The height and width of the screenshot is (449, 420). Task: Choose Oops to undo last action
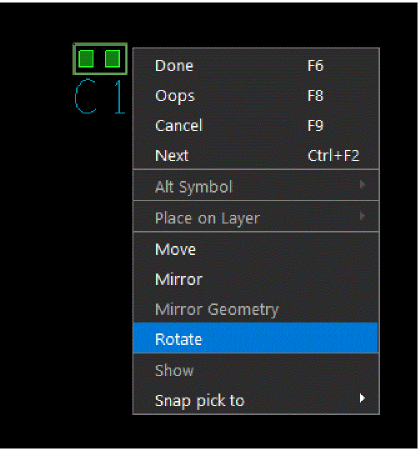pos(256,96)
